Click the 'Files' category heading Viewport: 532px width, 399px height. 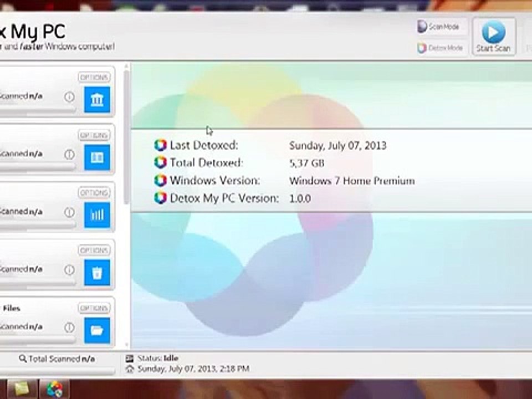(12, 309)
